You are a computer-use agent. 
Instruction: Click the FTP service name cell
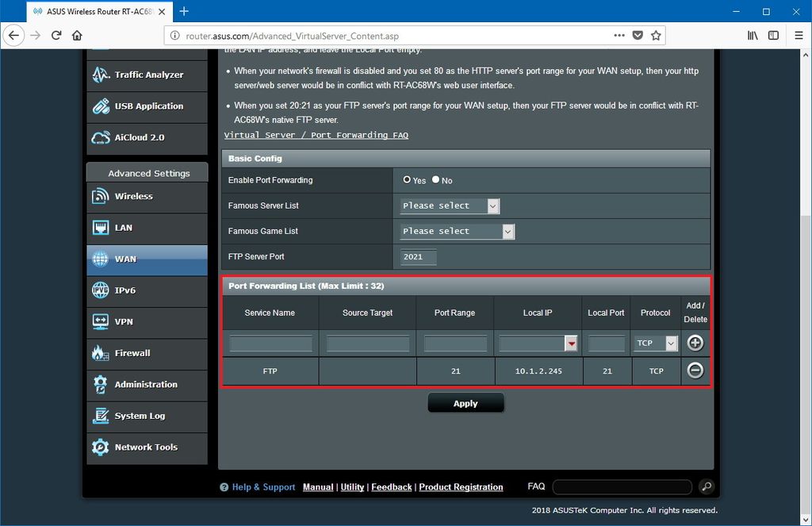tap(270, 371)
